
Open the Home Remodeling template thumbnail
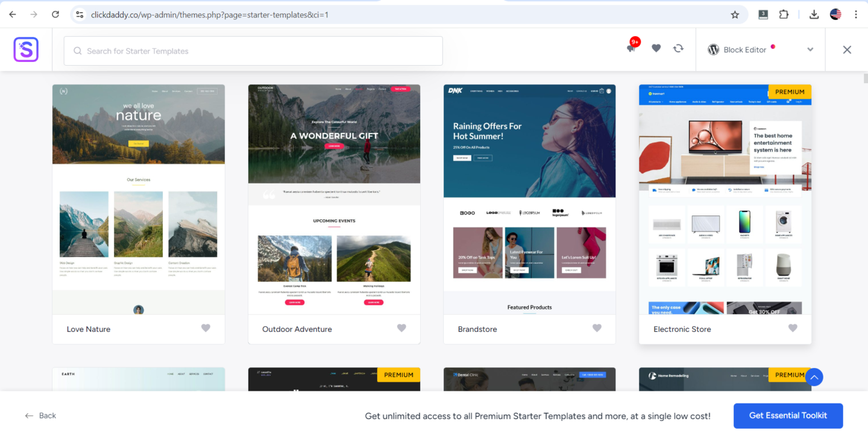(x=725, y=379)
